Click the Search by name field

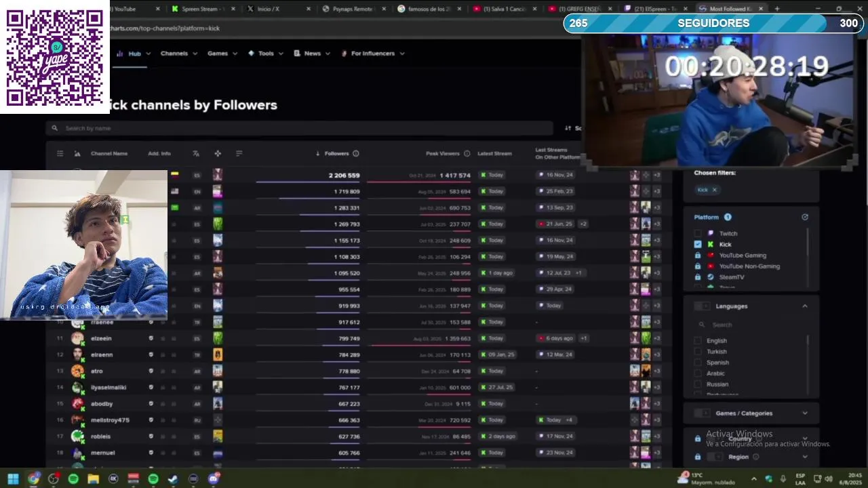pyautogui.click(x=299, y=128)
